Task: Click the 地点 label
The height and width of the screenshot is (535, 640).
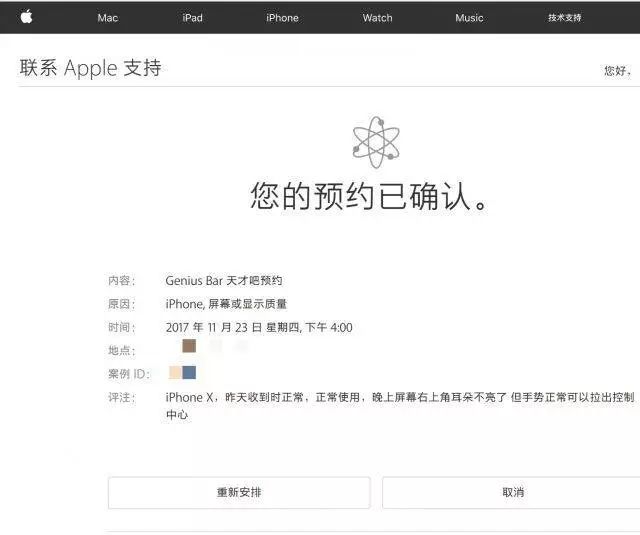Action: [x=121, y=351]
